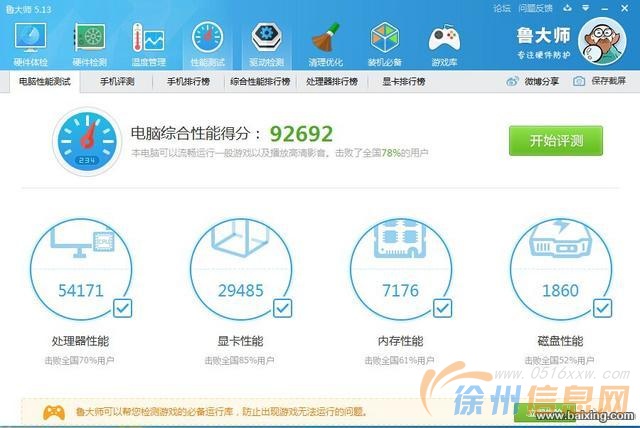Toggle 磁盘性能 checkbox
Viewport: 640px width, 428px height.
[x=602, y=308]
